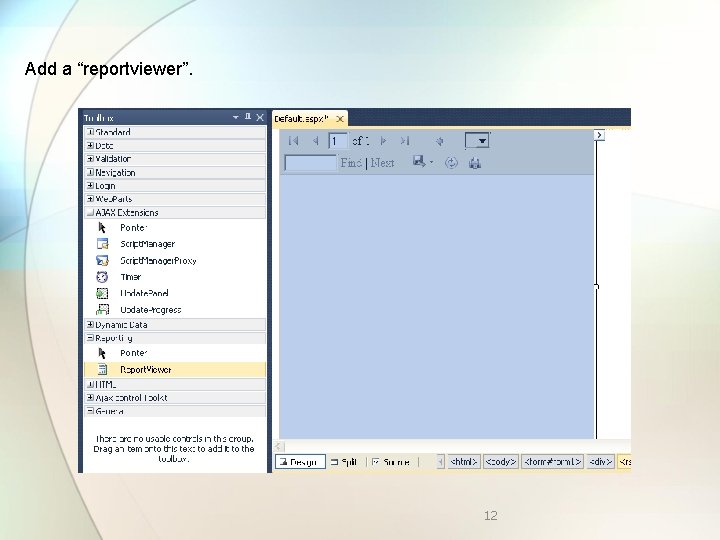This screenshot has width=720, height=540.
Task: Expand the Ajax Control Toolkit group
Action: tap(90, 397)
